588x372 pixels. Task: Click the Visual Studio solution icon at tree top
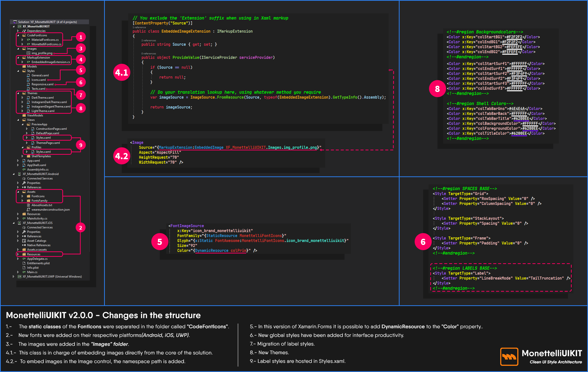pos(15,22)
